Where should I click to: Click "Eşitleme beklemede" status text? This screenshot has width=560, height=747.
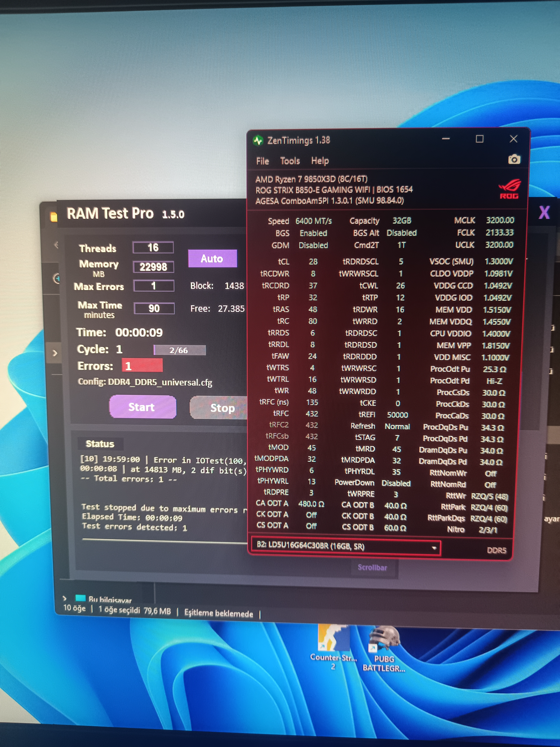(218, 613)
